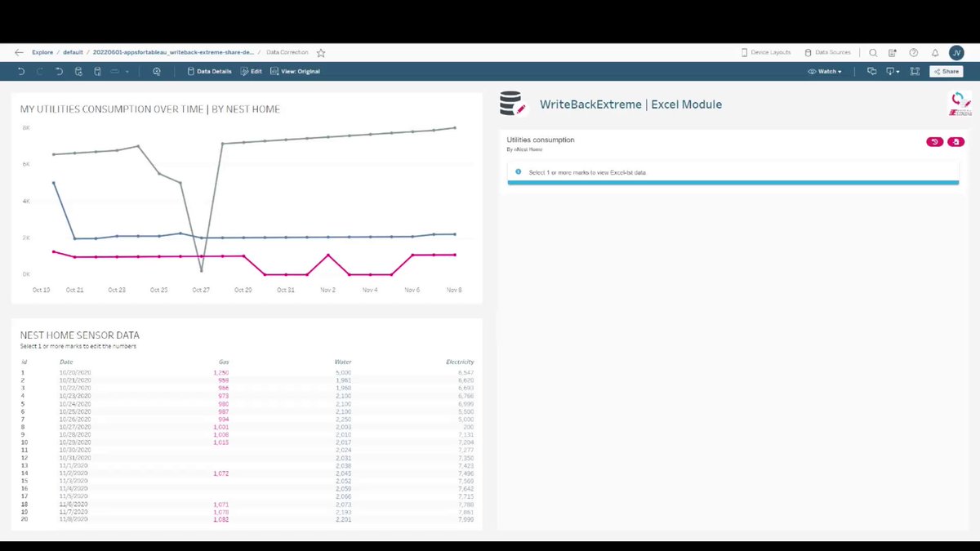980x551 pixels.
Task: Open the dropdown arrow beside the pause icon
Action: point(127,72)
